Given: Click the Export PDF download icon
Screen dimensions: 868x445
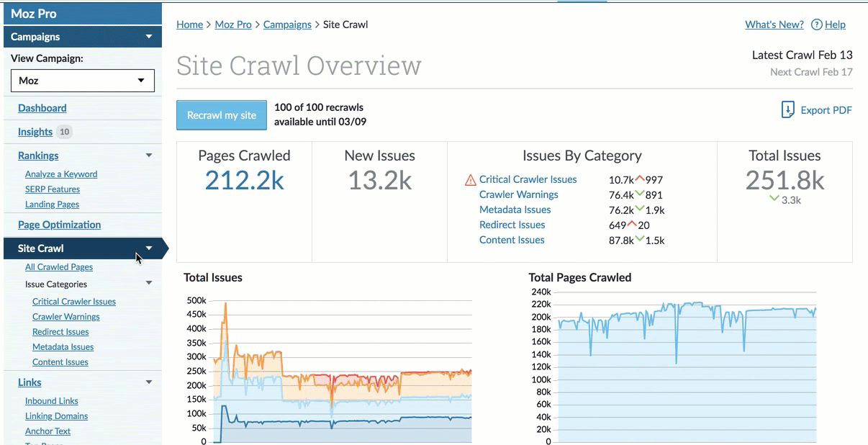Looking at the screenshot, I should coord(788,110).
